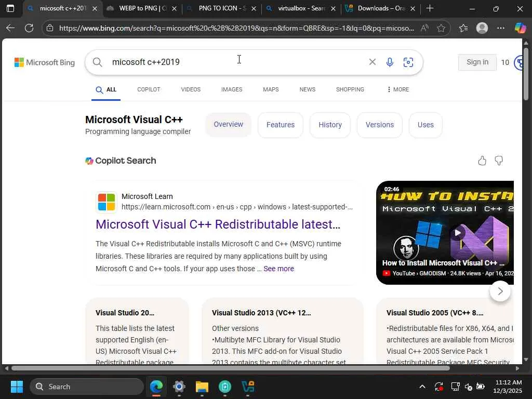Open the Visual Studio 2013 (VC++ 12 card

(x=282, y=331)
